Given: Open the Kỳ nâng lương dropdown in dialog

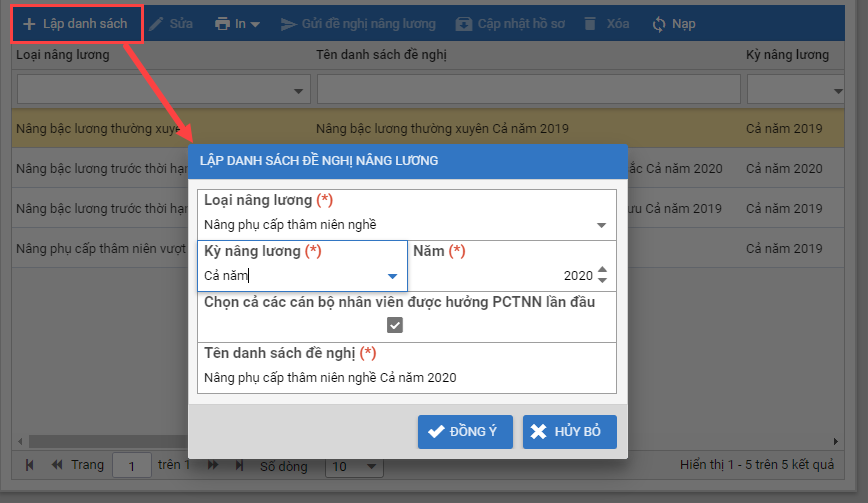Looking at the screenshot, I should [x=392, y=276].
